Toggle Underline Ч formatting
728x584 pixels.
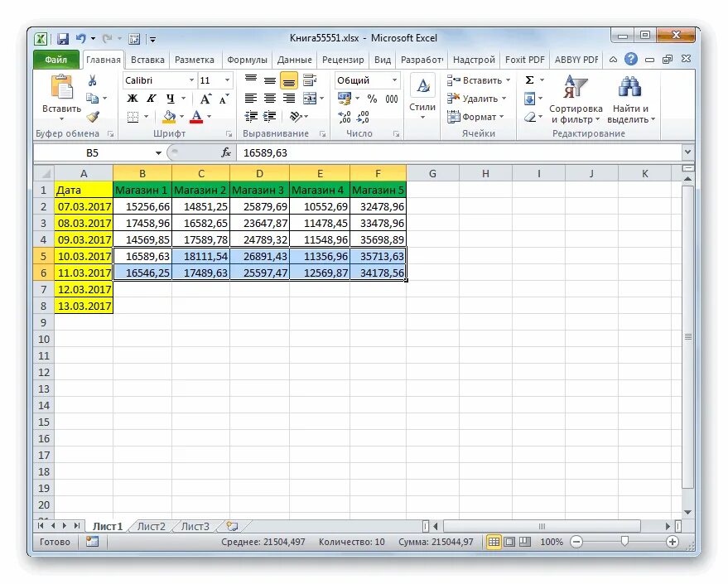pyautogui.click(x=171, y=99)
